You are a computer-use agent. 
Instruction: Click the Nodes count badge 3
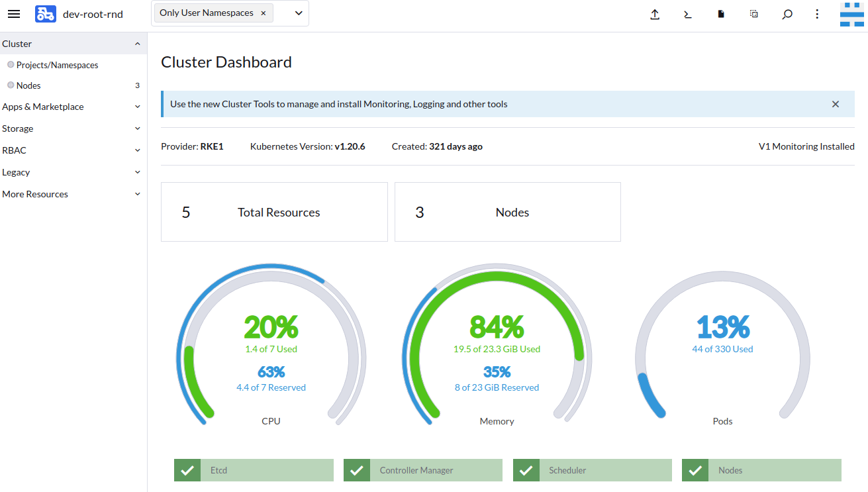(x=137, y=85)
